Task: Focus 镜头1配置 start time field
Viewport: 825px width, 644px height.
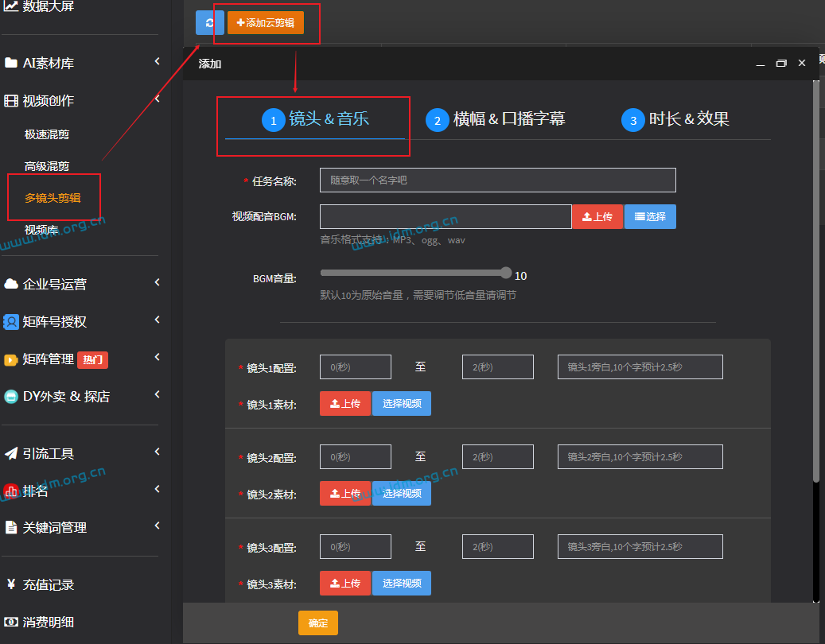Action: pyautogui.click(x=356, y=367)
